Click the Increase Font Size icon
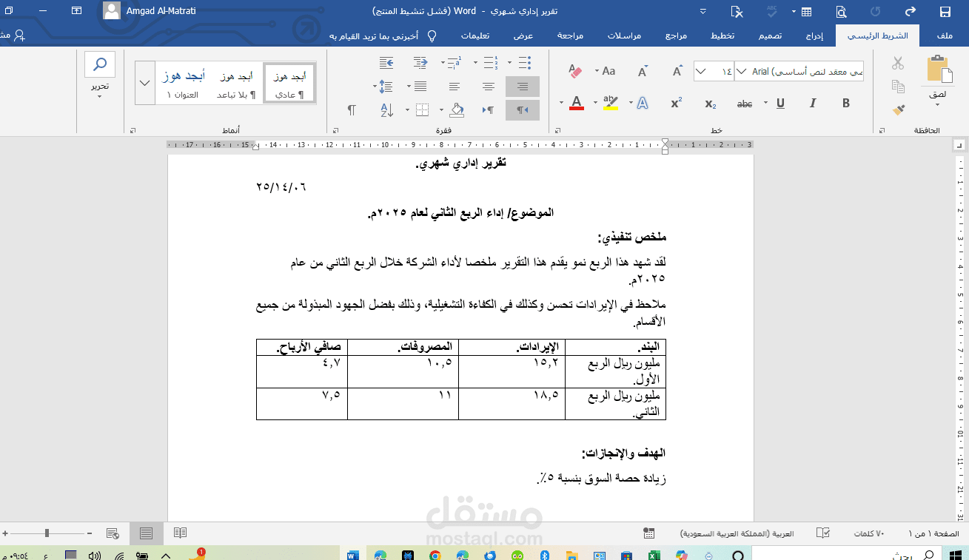The width and height of the screenshot is (969, 560). coord(677,71)
